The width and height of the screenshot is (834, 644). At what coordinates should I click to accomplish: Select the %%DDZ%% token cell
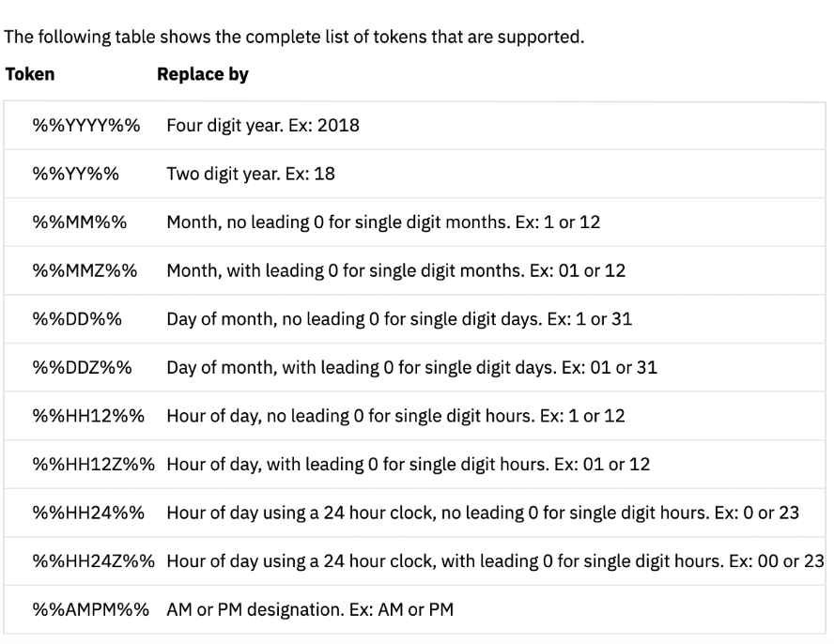click(83, 368)
